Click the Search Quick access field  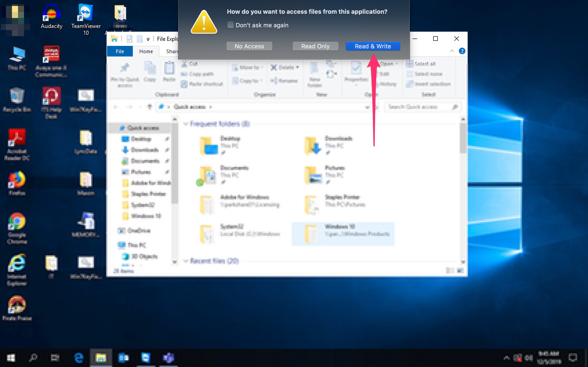pos(418,107)
